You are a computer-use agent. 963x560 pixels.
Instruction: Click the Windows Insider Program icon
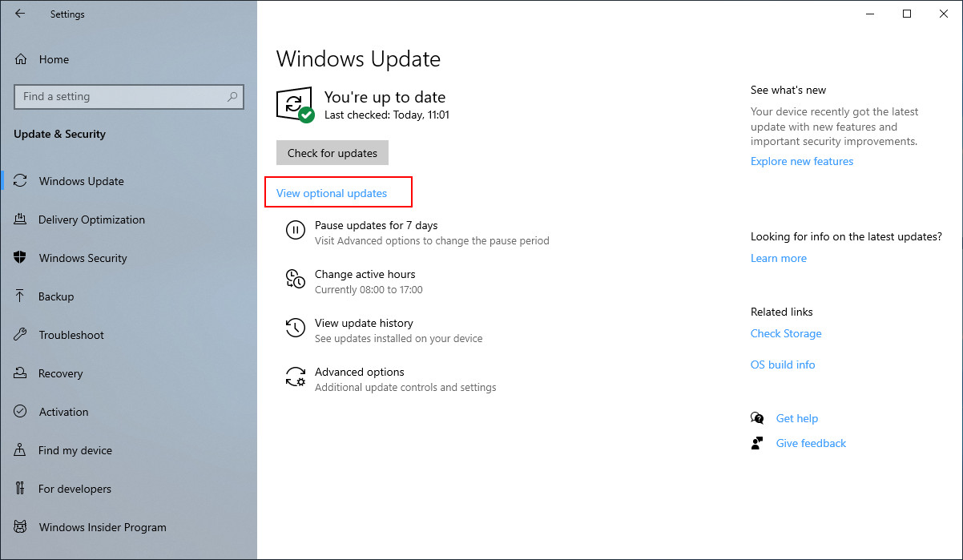(21, 527)
